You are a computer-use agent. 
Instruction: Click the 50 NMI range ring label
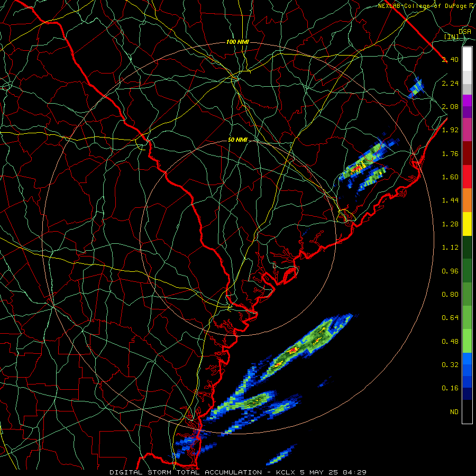point(237,140)
